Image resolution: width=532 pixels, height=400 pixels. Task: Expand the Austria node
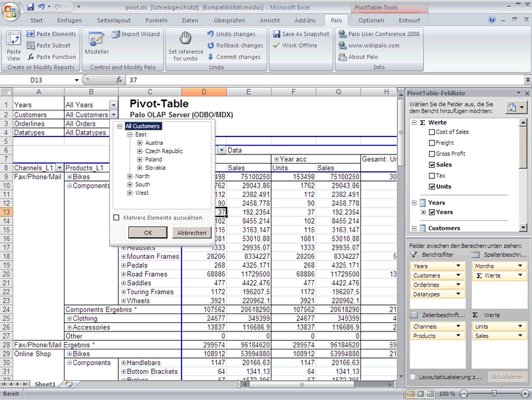pos(140,142)
